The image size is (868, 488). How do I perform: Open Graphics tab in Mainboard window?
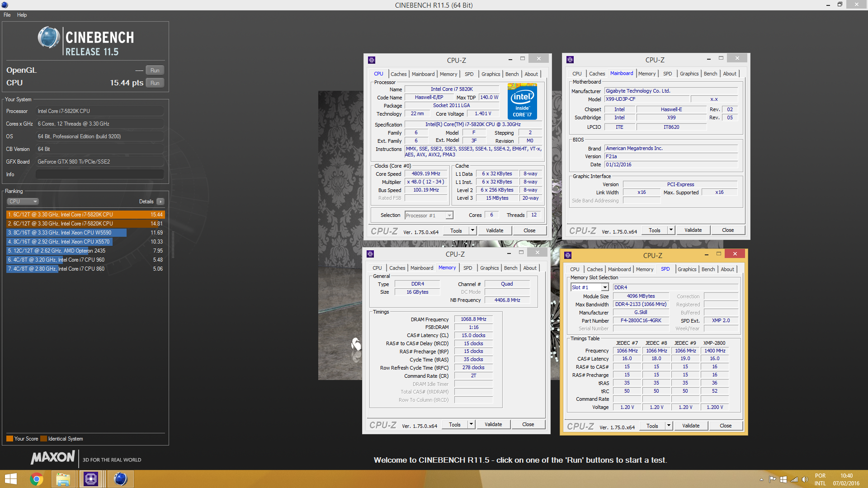point(689,74)
